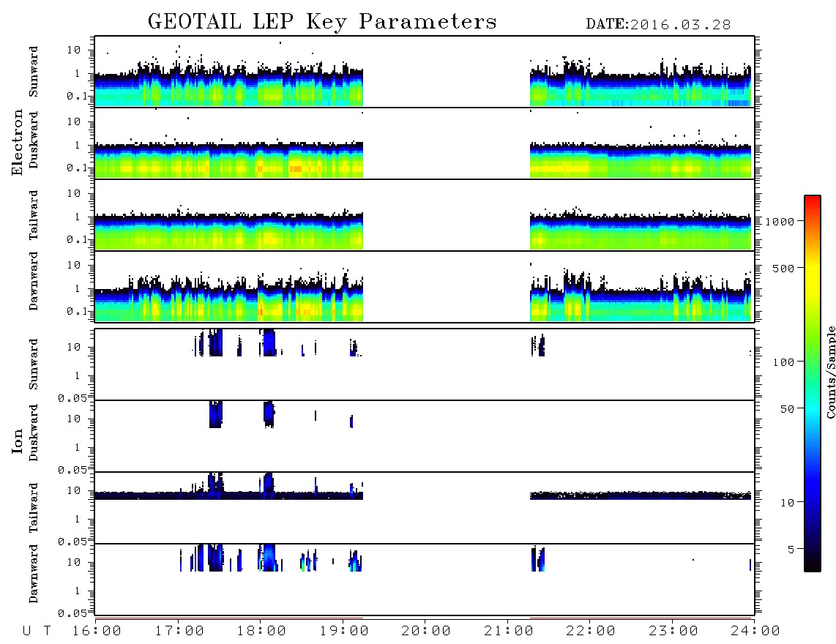Click Ion Sunward burst near 17:30
Image resolution: width=836 pixels, height=644 pixels.
click(215, 342)
